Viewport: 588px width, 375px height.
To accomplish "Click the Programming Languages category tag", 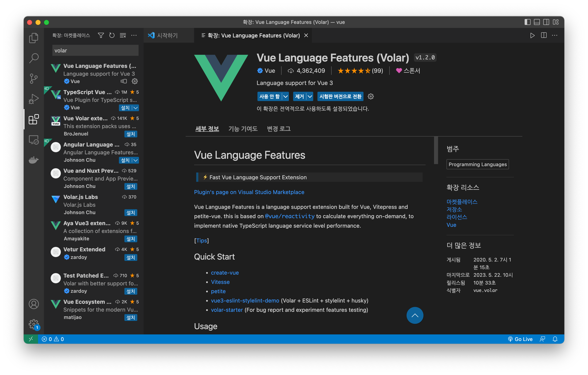I will [x=477, y=164].
